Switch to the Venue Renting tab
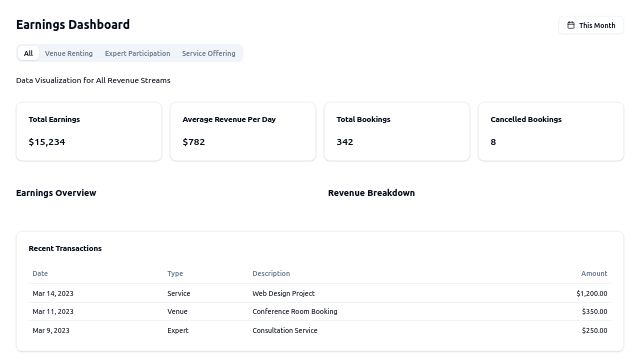640x360 pixels. click(x=69, y=53)
